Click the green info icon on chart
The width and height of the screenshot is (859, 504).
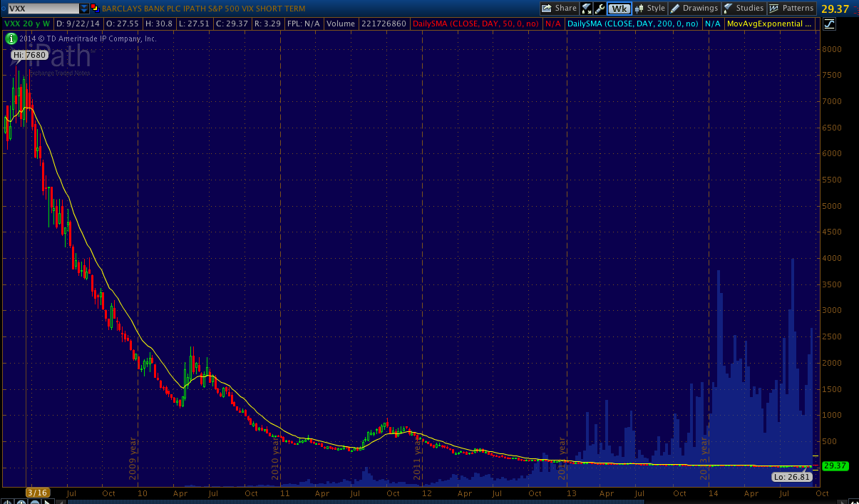pyautogui.click(x=11, y=38)
